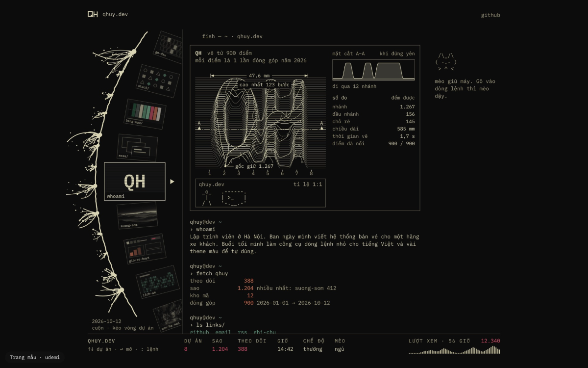
Task: Toggle the MÈO 'ngủ' cat state
Action: coord(340,349)
